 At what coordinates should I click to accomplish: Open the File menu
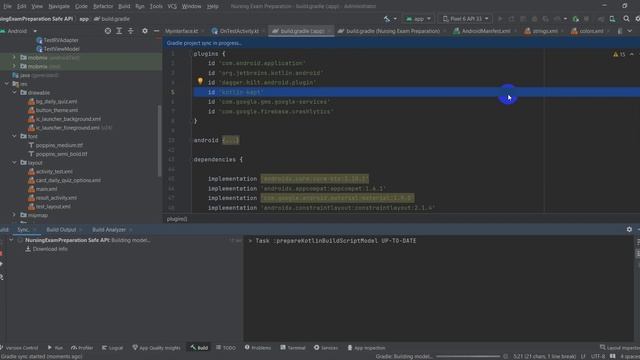click(x=7, y=6)
